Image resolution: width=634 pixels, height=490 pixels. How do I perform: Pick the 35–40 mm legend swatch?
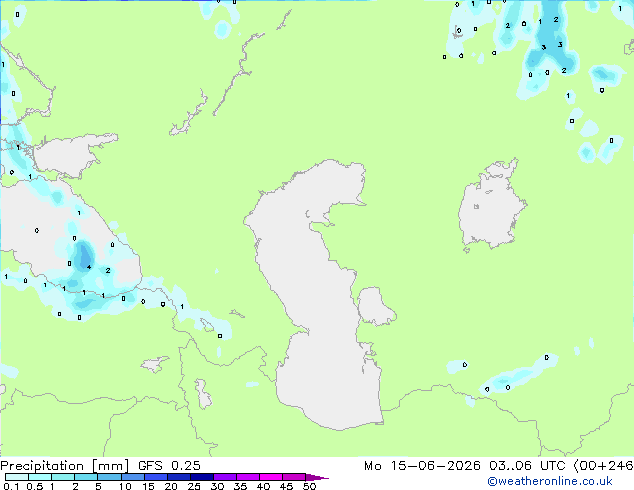(x=247, y=477)
